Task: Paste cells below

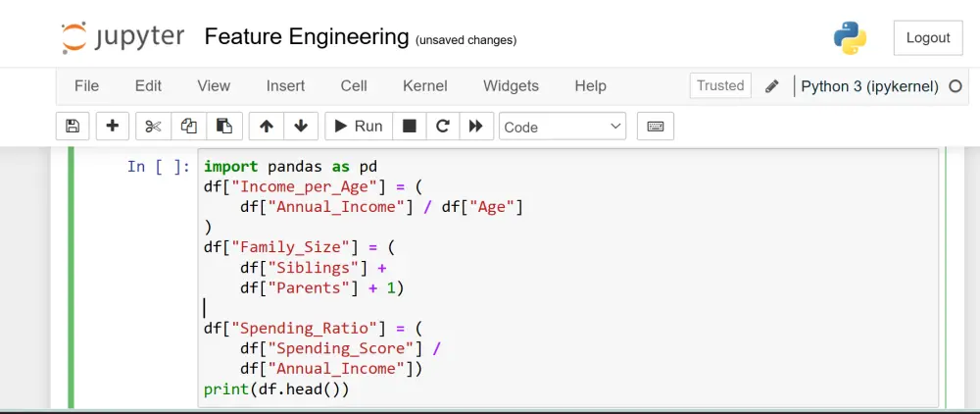Action: point(224,127)
